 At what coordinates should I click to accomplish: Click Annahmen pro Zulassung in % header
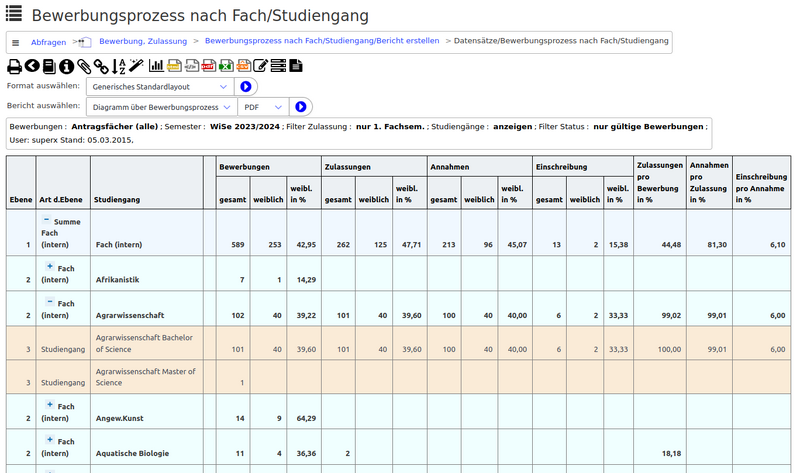point(709,183)
